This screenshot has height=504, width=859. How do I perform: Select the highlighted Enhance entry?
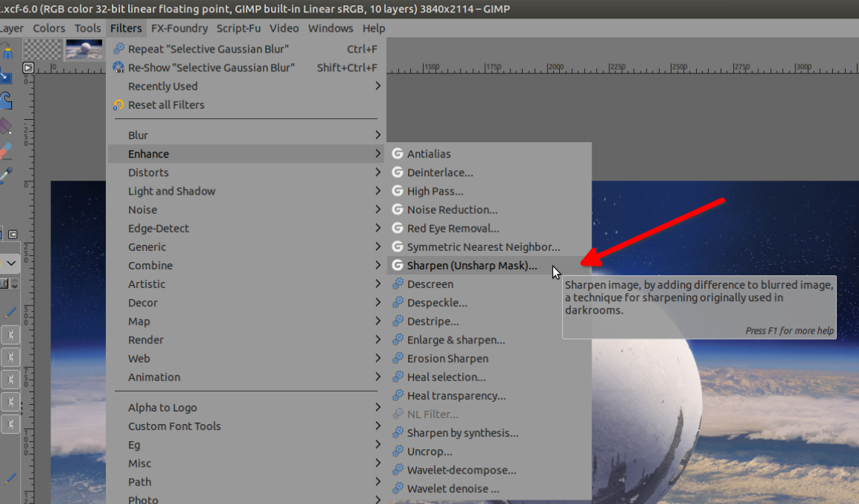tap(247, 154)
